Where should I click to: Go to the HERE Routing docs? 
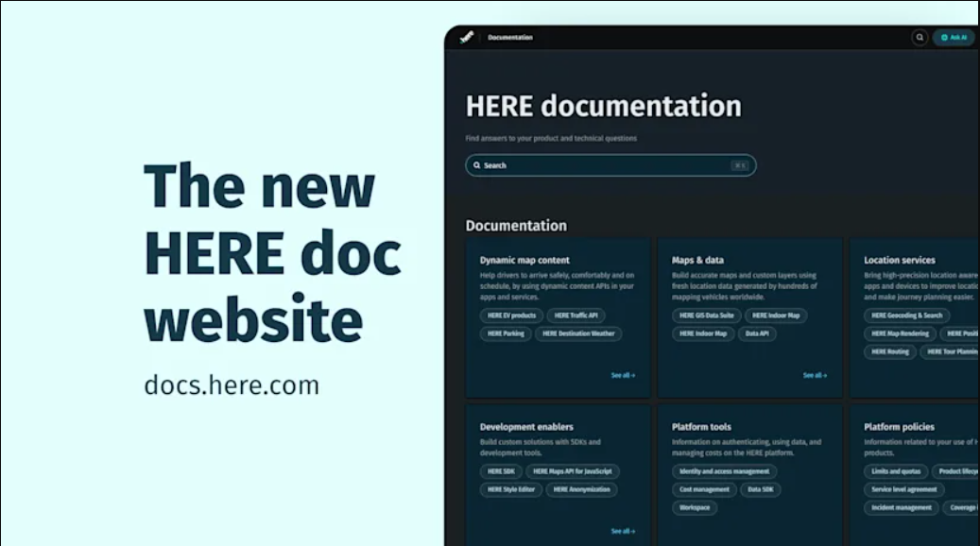(889, 351)
